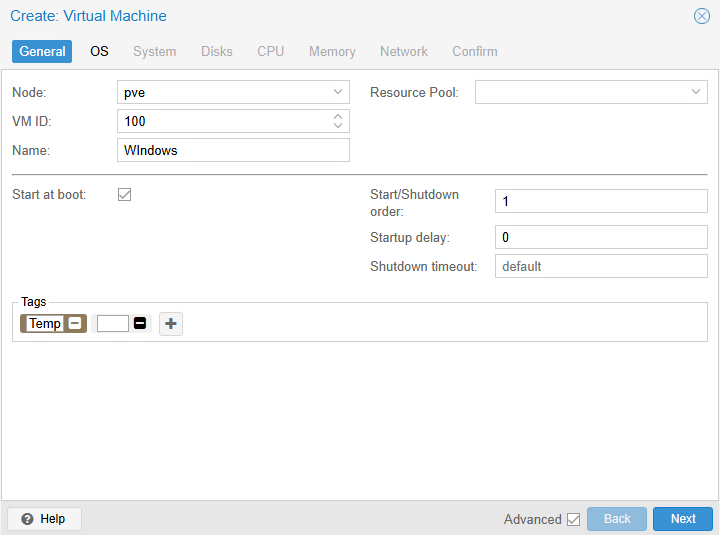Disable the Start at boot checkbox
720x535 pixels.
click(125, 194)
